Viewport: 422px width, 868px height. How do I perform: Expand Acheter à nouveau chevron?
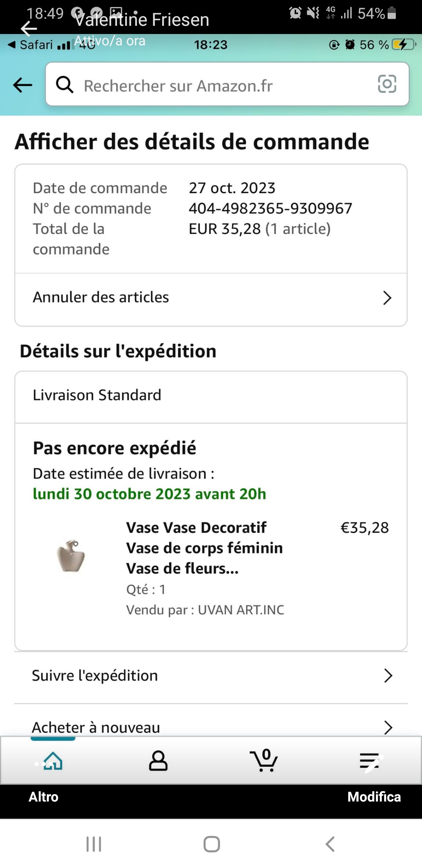click(388, 727)
